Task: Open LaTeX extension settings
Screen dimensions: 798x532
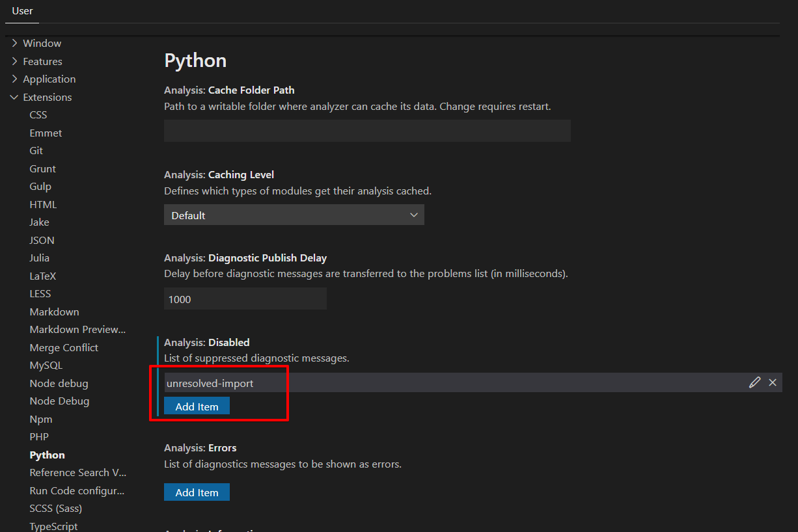Action: [x=43, y=276]
